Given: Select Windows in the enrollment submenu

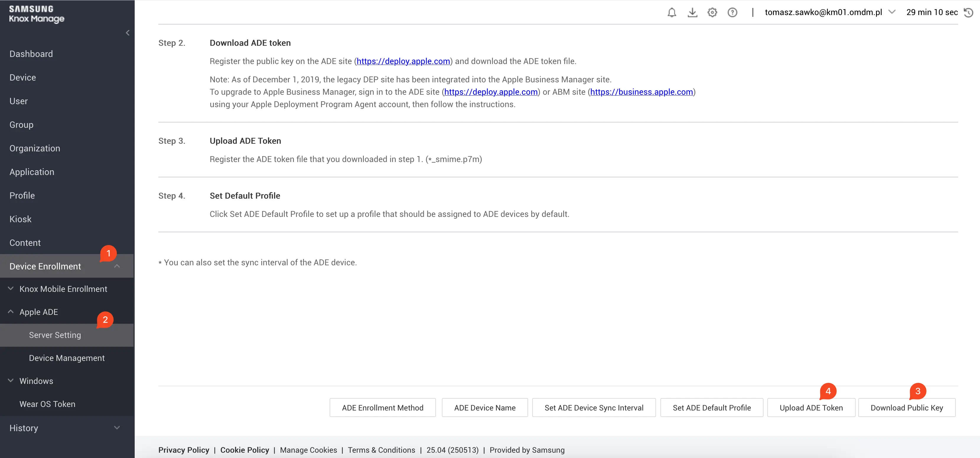Looking at the screenshot, I should 36,381.
